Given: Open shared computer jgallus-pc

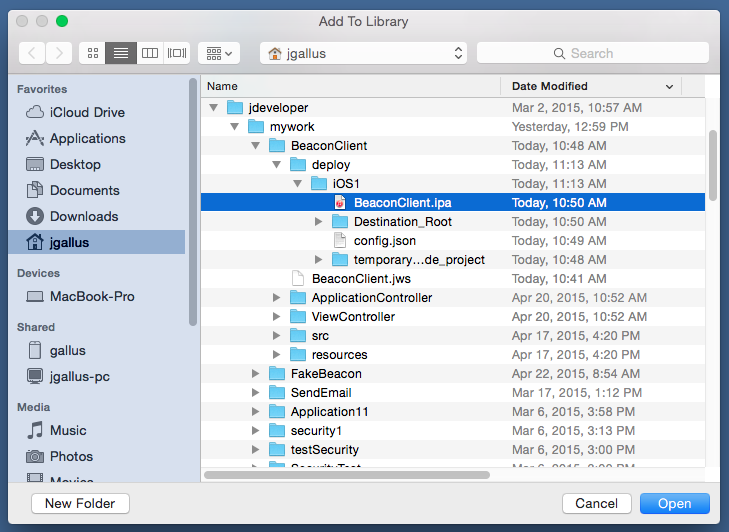Looking at the screenshot, I should coord(97,376).
